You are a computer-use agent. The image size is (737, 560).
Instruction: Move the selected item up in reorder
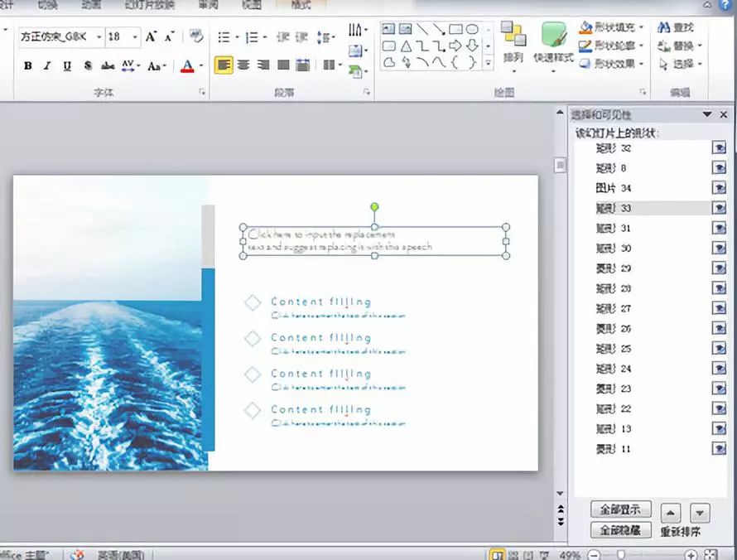(x=671, y=513)
